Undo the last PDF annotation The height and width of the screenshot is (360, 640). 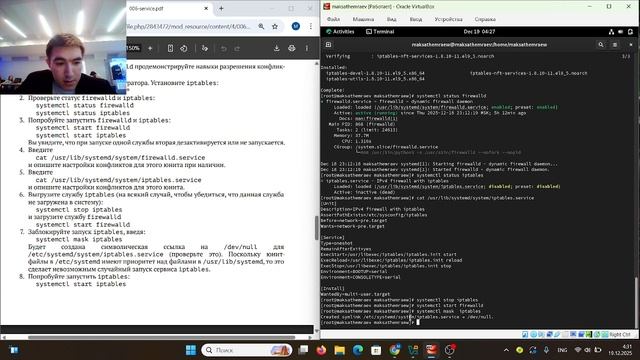click(x=223, y=48)
